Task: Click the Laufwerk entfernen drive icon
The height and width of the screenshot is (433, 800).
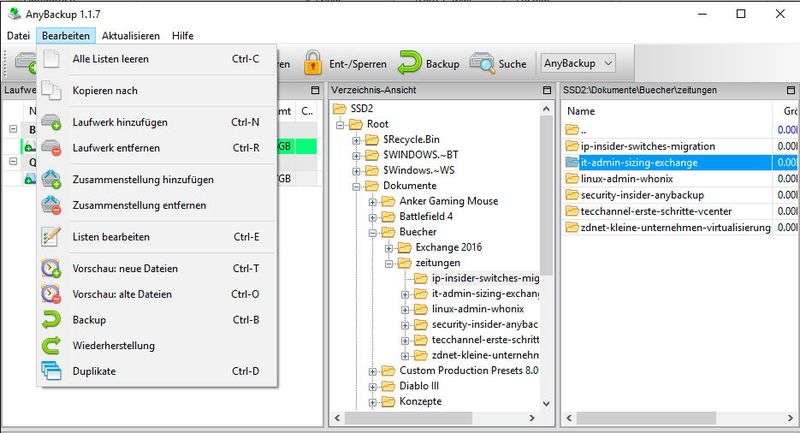Action: pos(51,148)
